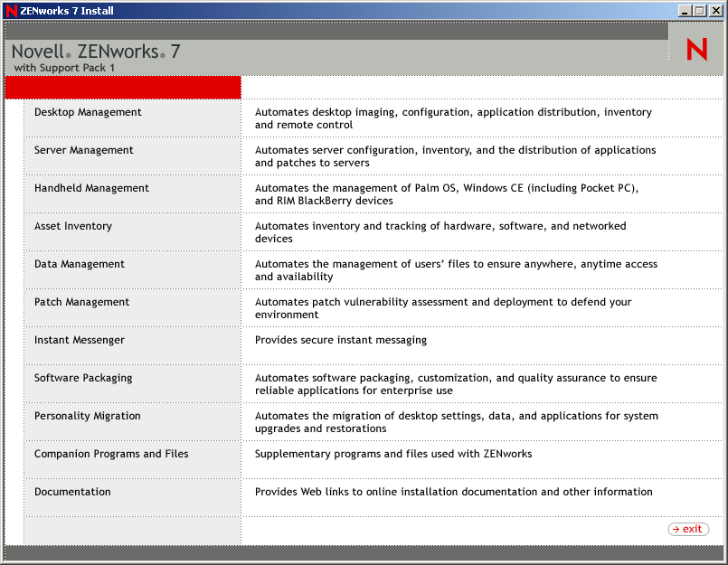Click the red Novell N logo icon

tap(695, 49)
